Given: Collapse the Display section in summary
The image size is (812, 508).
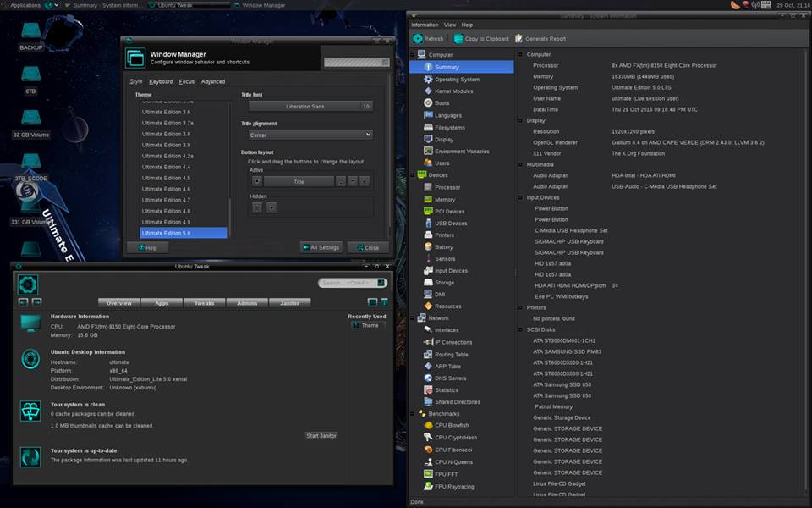Looking at the screenshot, I should click(x=520, y=120).
